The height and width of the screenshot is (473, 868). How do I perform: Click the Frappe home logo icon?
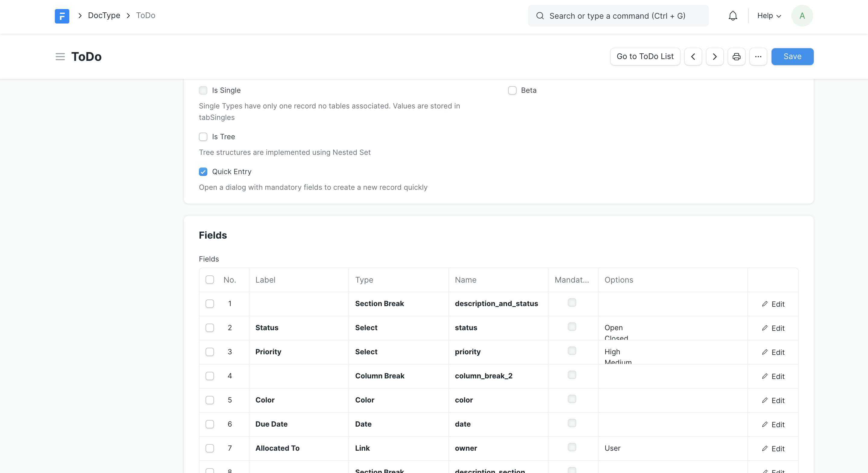62,16
